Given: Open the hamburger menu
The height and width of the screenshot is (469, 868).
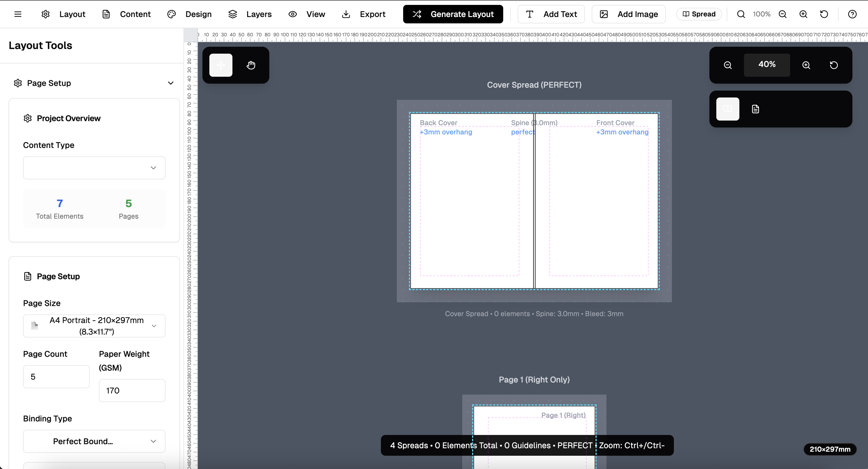Looking at the screenshot, I should pyautogui.click(x=18, y=14).
